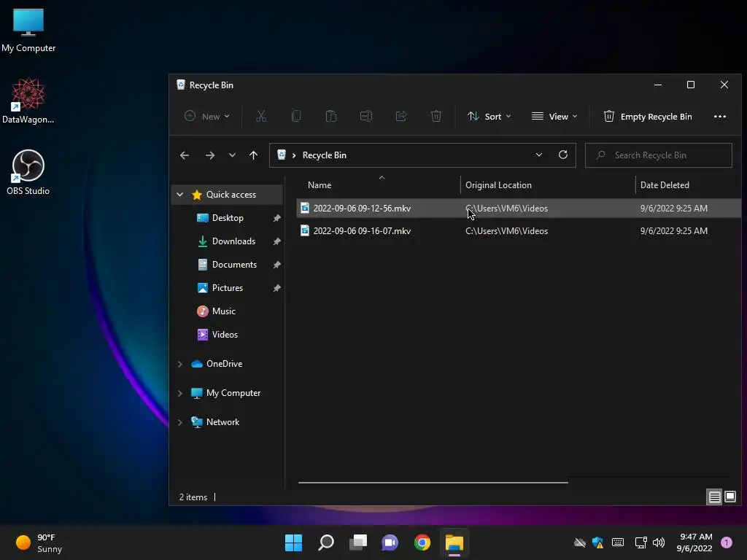
Task: Select file 2022-09-06 09-16-07.mkv
Action: (x=519, y=231)
